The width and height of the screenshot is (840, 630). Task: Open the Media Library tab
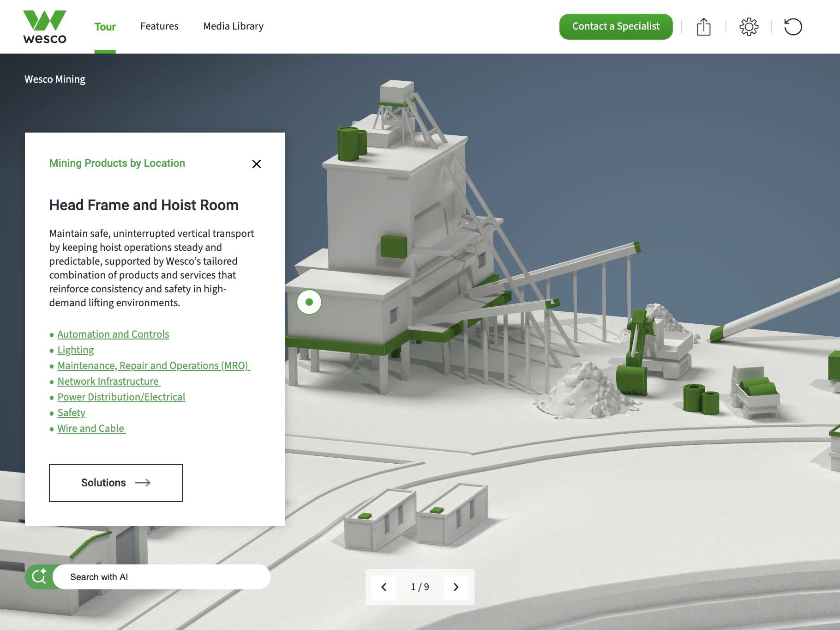pos(234,26)
